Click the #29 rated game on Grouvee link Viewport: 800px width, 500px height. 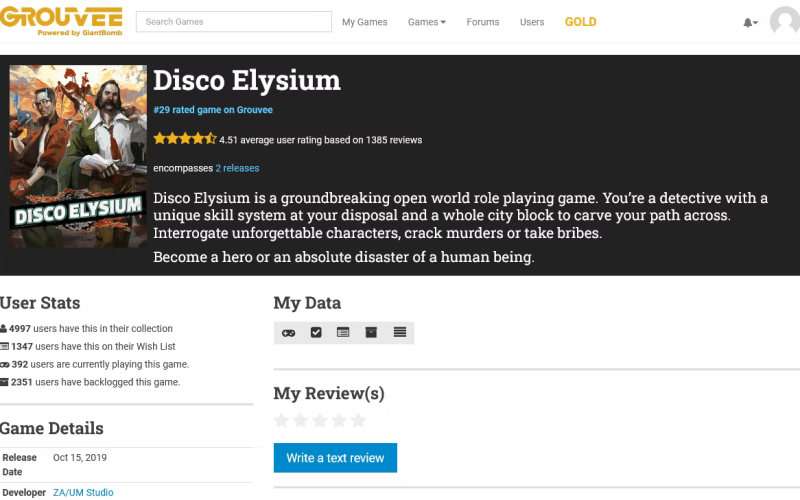(x=213, y=110)
